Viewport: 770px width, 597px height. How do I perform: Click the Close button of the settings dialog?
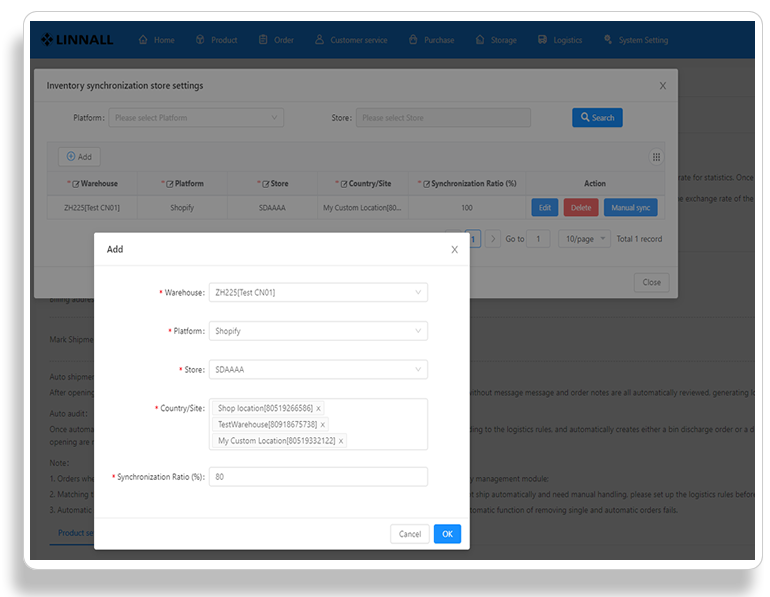click(x=651, y=282)
